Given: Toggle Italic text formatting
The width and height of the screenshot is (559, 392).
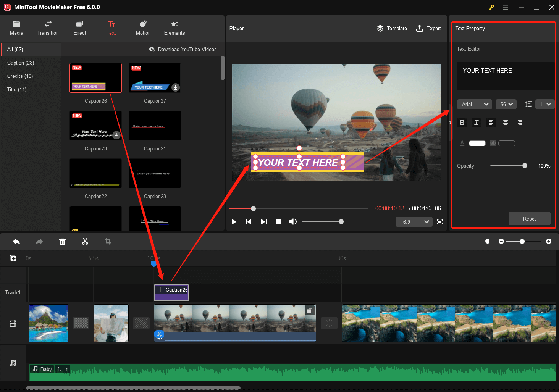Looking at the screenshot, I should click(x=476, y=123).
